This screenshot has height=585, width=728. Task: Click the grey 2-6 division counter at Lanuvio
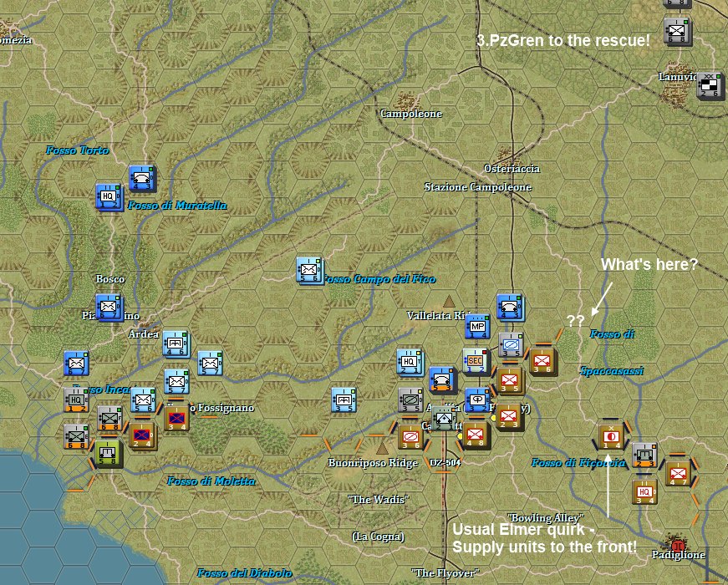(x=710, y=85)
